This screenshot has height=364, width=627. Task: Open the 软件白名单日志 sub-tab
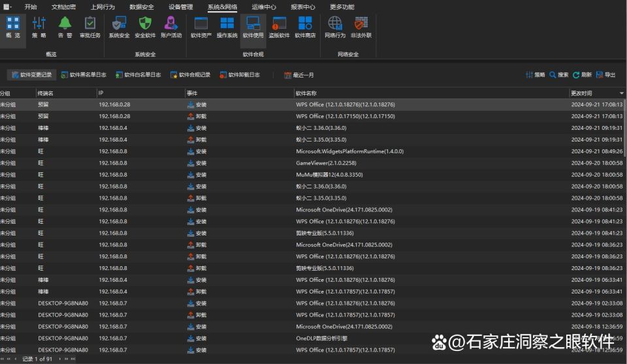tap(138, 75)
